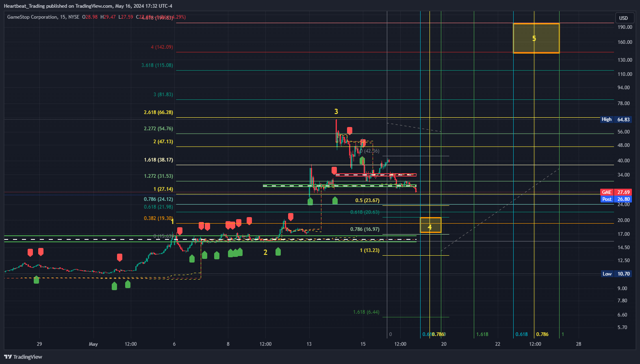The width and height of the screenshot is (640, 364).
Task: Select the orange target box labeled 4
Action: click(x=430, y=225)
